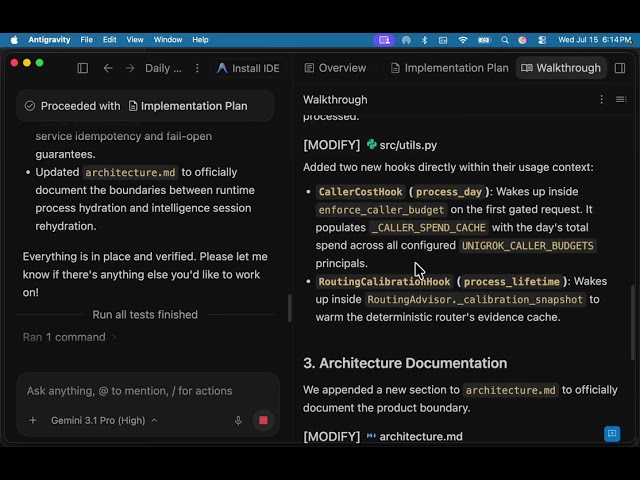
Task: Click the CallerCostHook code label
Action: pos(360,192)
